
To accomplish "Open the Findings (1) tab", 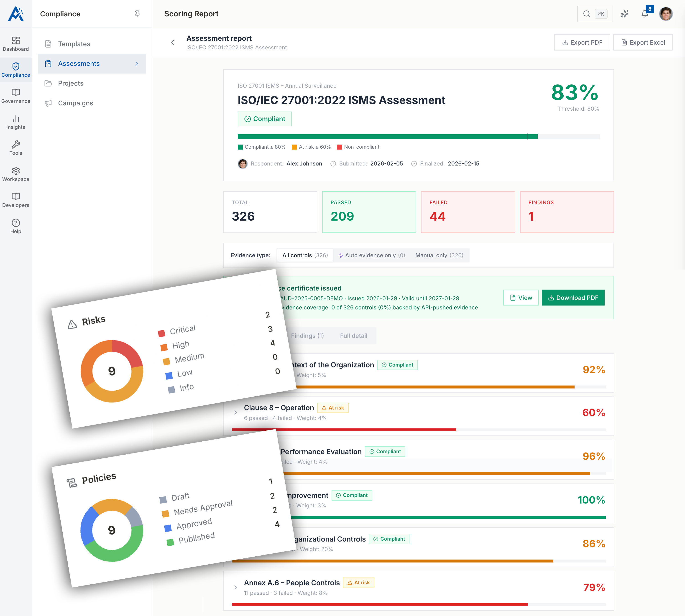I will pyautogui.click(x=307, y=336).
